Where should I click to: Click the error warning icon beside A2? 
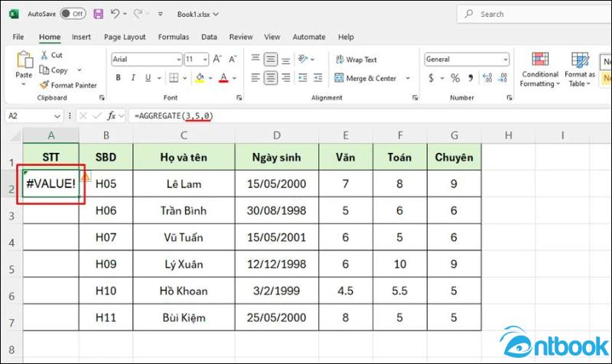point(86,177)
